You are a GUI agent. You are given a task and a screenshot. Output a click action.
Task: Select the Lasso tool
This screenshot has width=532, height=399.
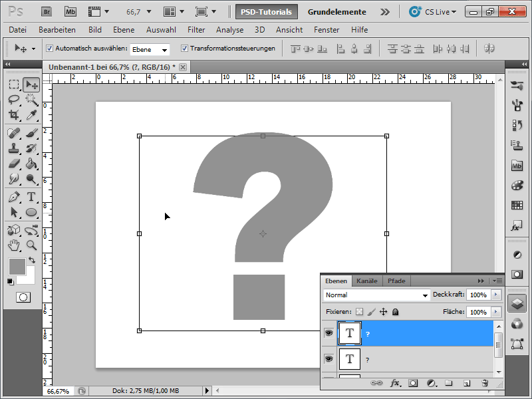(14, 99)
